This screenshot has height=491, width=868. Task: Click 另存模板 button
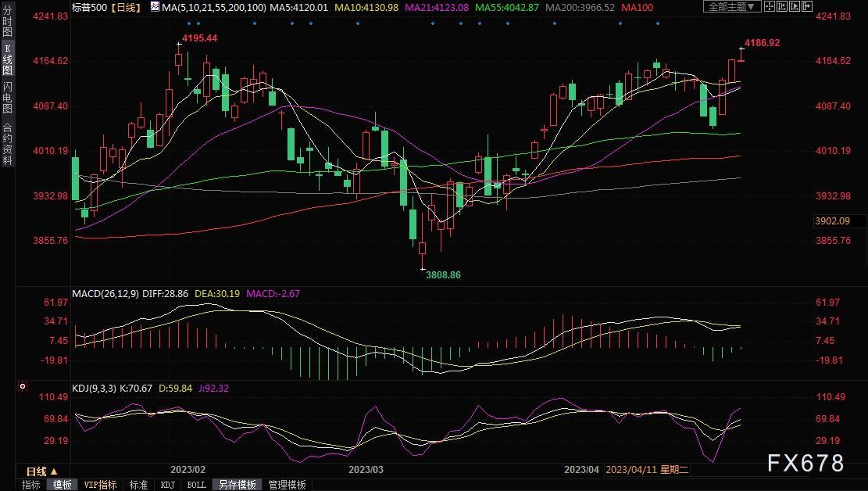(x=237, y=485)
